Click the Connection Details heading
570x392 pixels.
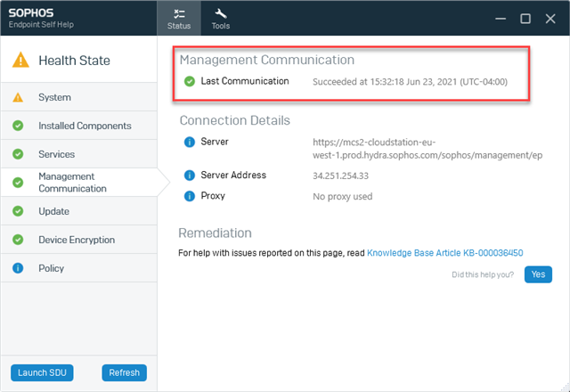click(x=235, y=120)
